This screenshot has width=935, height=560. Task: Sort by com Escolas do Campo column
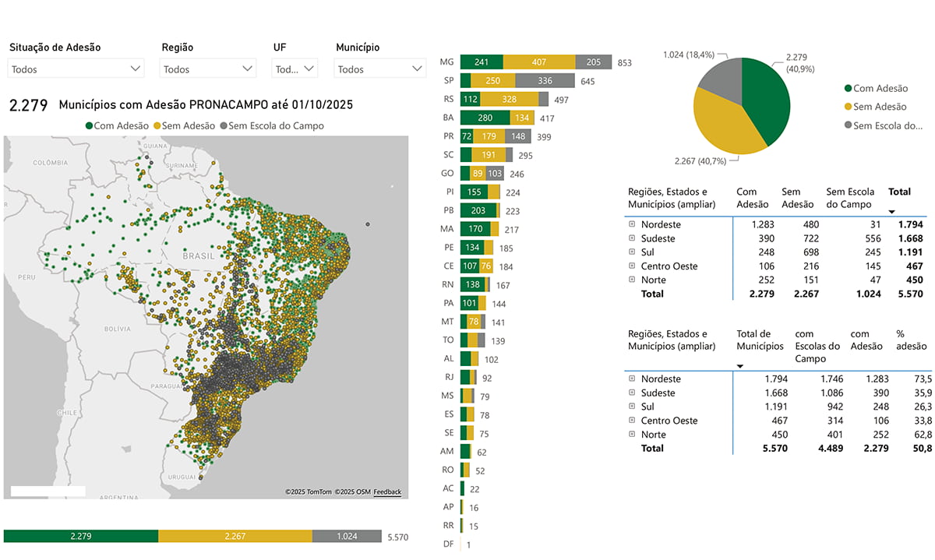(817, 347)
